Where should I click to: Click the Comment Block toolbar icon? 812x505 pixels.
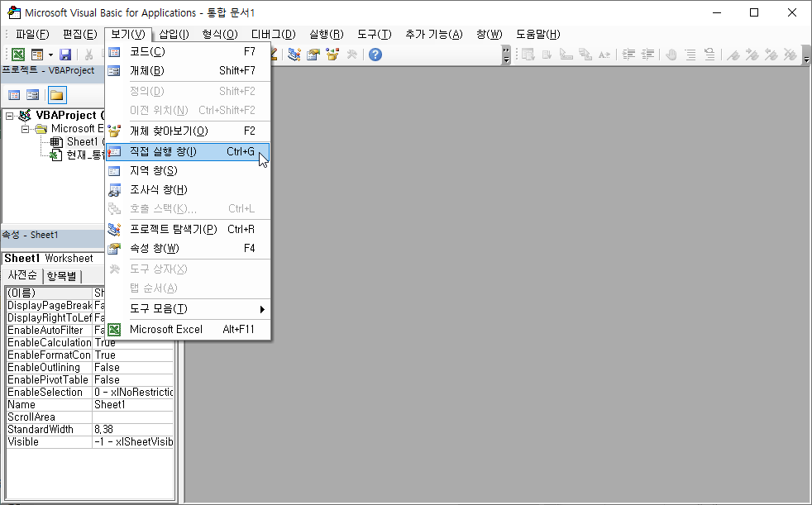coord(690,55)
